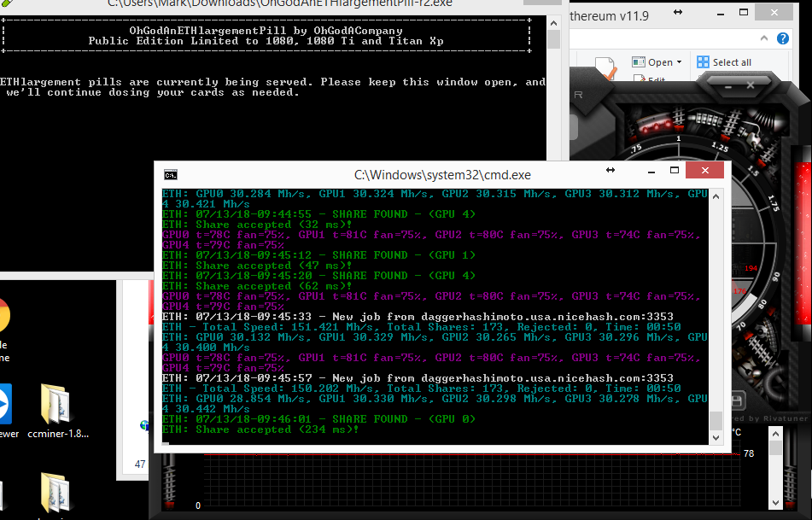Collapse the Explorer ribbon with chevron

pos(764,38)
